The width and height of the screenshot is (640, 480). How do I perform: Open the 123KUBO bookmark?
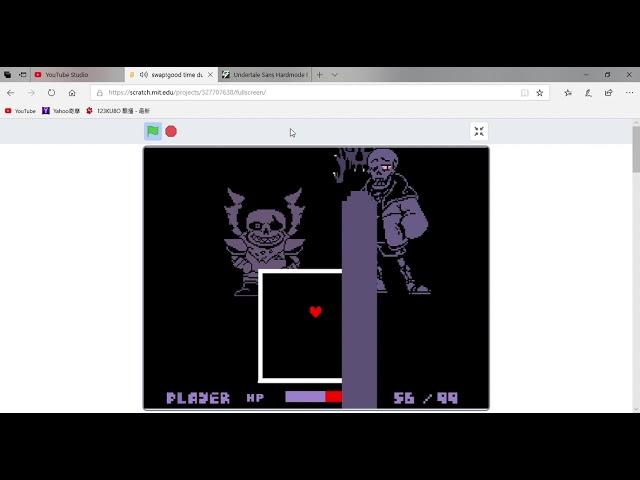pyautogui.click(x=118, y=111)
